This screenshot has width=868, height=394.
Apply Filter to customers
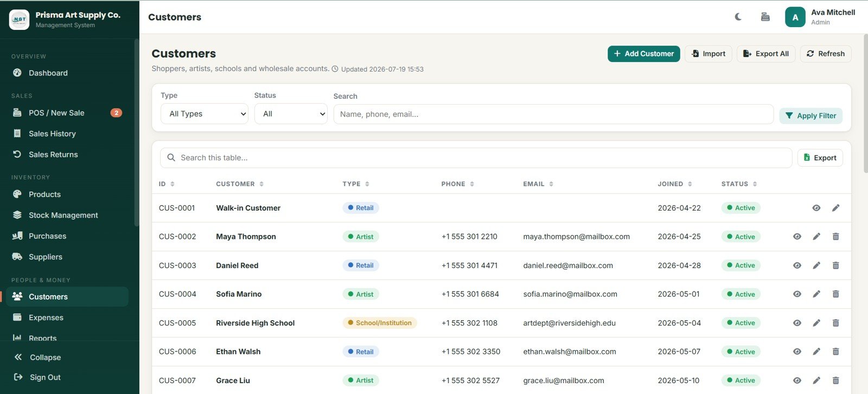pos(811,116)
